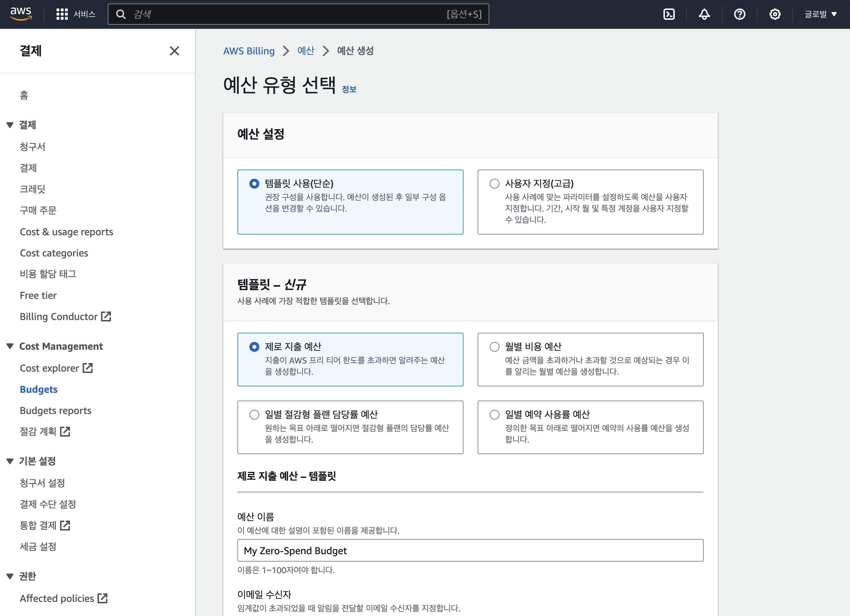Click external link icon next to Billing Conductor
The image size is (850, 616).
[106, 316]
